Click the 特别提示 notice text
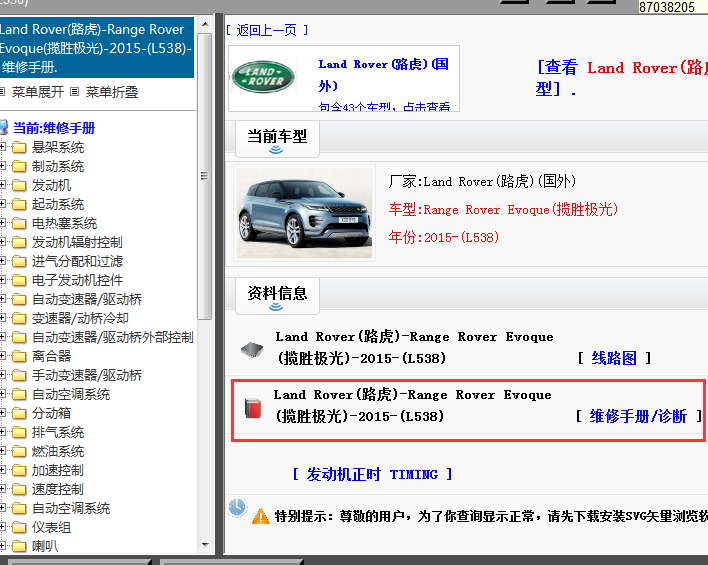The width and height of the screenshot is (708, 565). click(x=491, y=516)
